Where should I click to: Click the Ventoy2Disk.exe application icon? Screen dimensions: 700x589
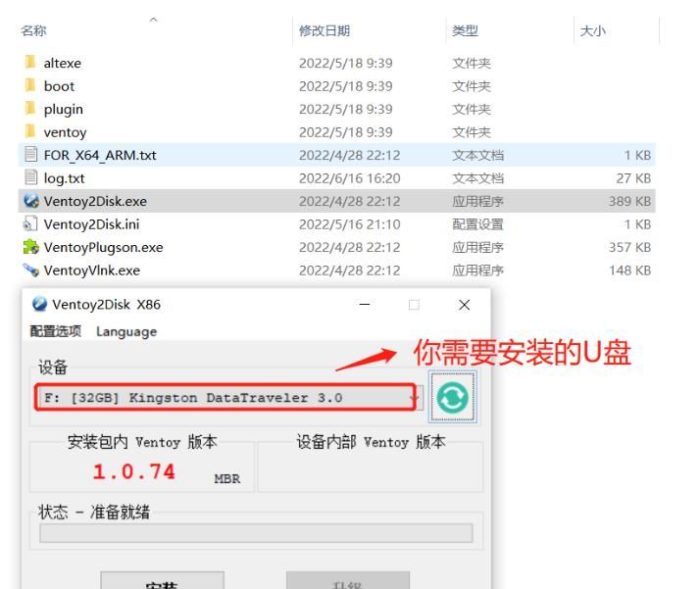(x=31, y=201)
